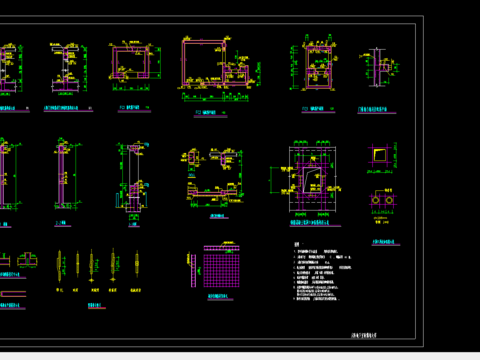Click the I-shaped beam section detail
The width and height of the screenshot is (480, 360).
pos(69,67)
